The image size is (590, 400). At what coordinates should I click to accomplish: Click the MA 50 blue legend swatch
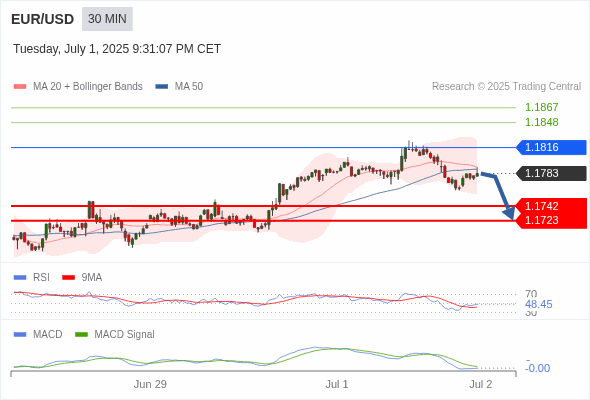[x=162, y=87]
